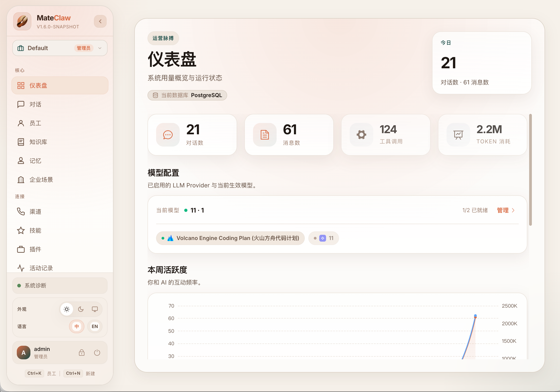Click the 对话数 chat bubble card icon
Viewport: 560px width, 392px height.
[x=168, y=135]
